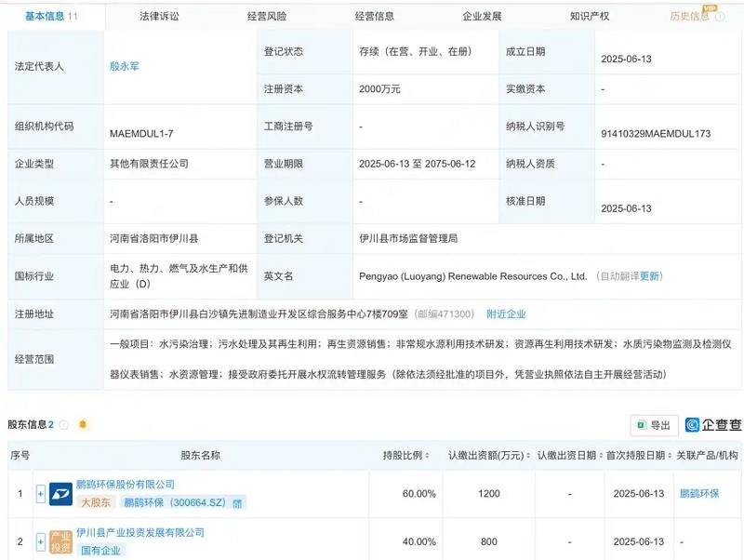Image resolution: width=744 pixels, height=560 pixels.
Task: Click the 企查查 logo
Action: (693, 423)
